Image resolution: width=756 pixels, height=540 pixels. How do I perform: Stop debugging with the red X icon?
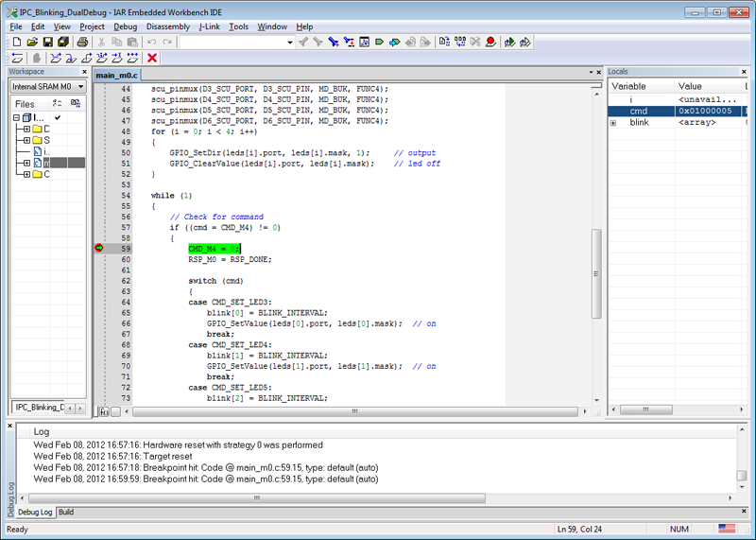tap(152, 58)
